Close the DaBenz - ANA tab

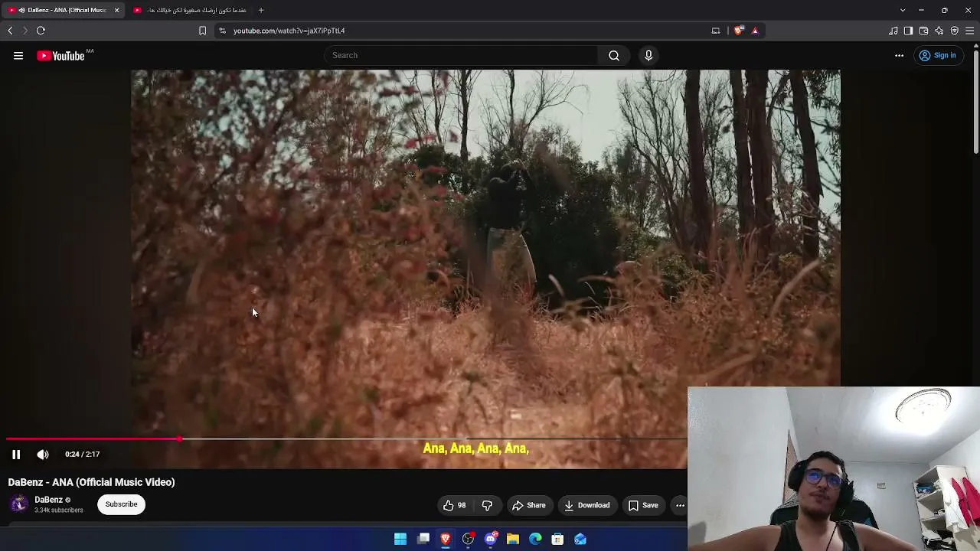[x=116, y=10]
